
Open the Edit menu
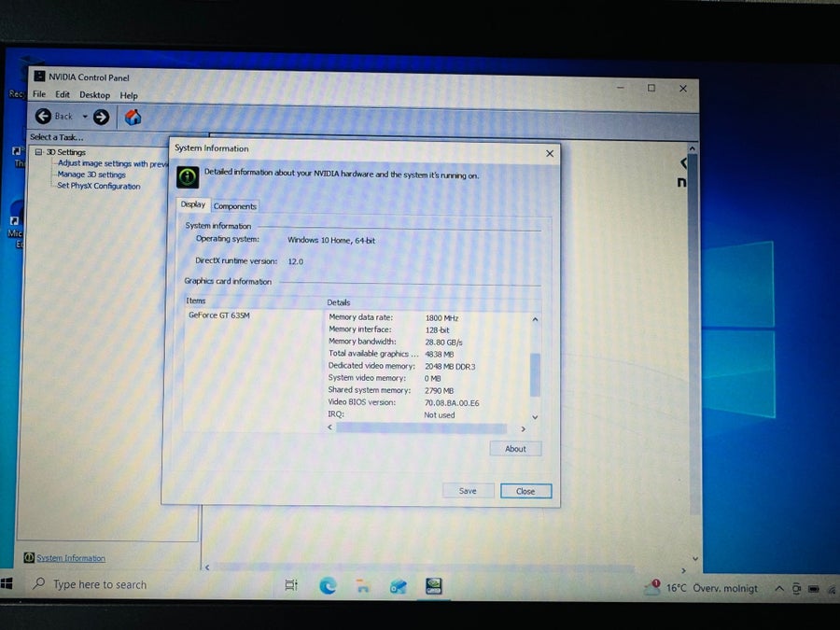click(63, 94)
